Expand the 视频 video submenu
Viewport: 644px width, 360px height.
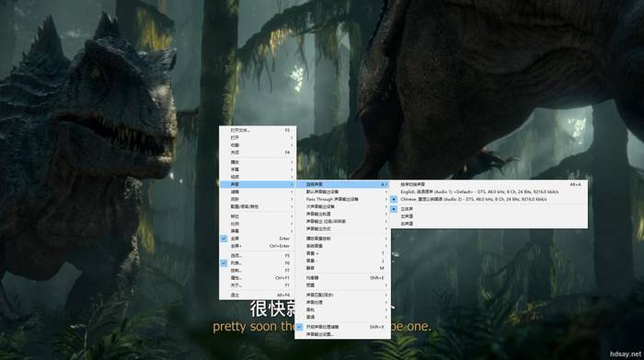[258, 177]
